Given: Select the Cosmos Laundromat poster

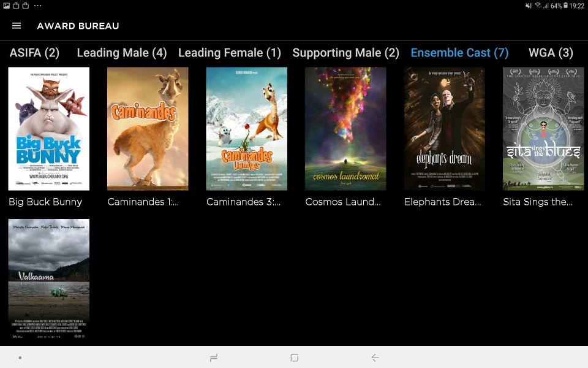Looking at the screenshot, I should (x=345, y=129).
